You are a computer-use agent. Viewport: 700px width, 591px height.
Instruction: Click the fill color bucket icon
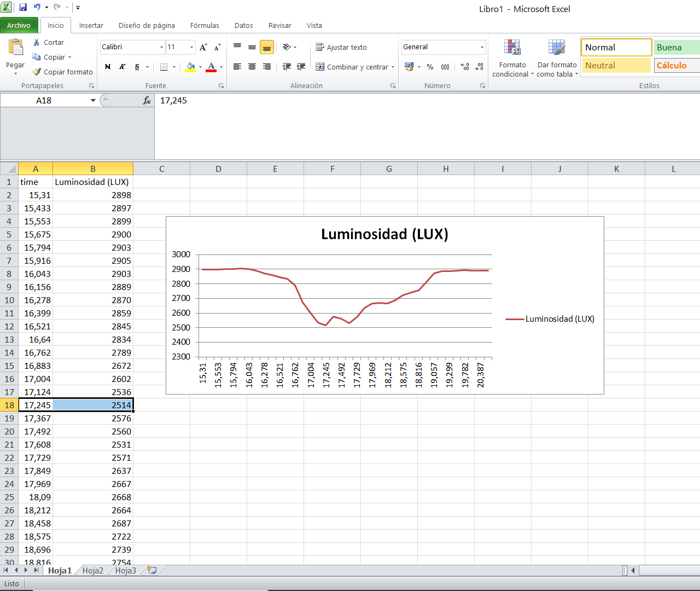point(190,67)
